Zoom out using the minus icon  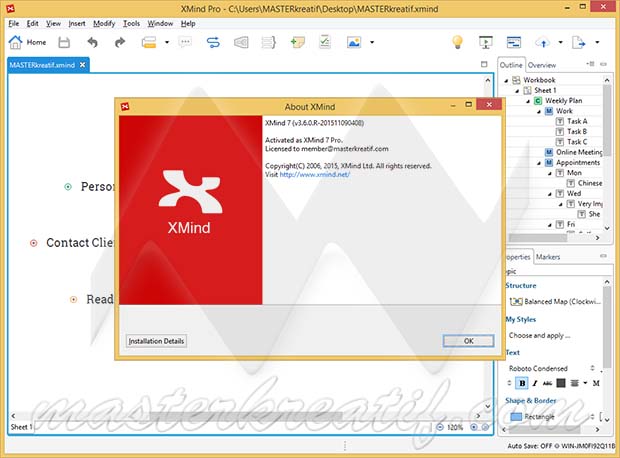(x=440, y=427)
